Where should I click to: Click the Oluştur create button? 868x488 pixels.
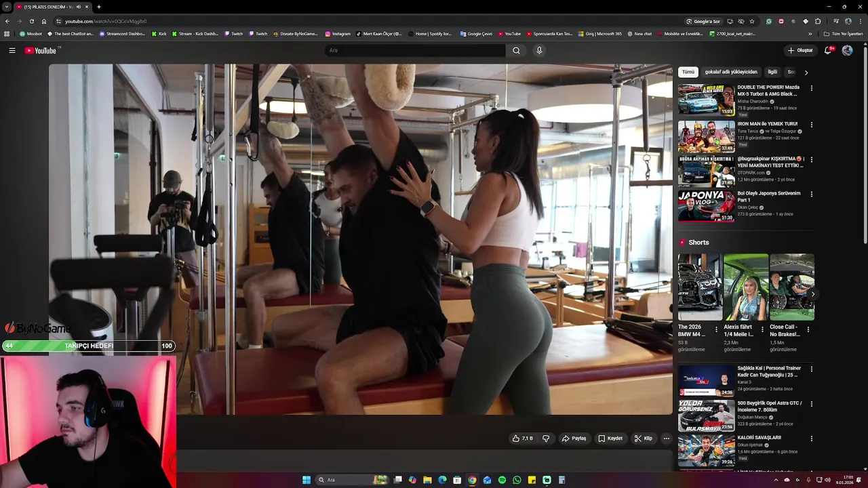[x=800, y=50]
